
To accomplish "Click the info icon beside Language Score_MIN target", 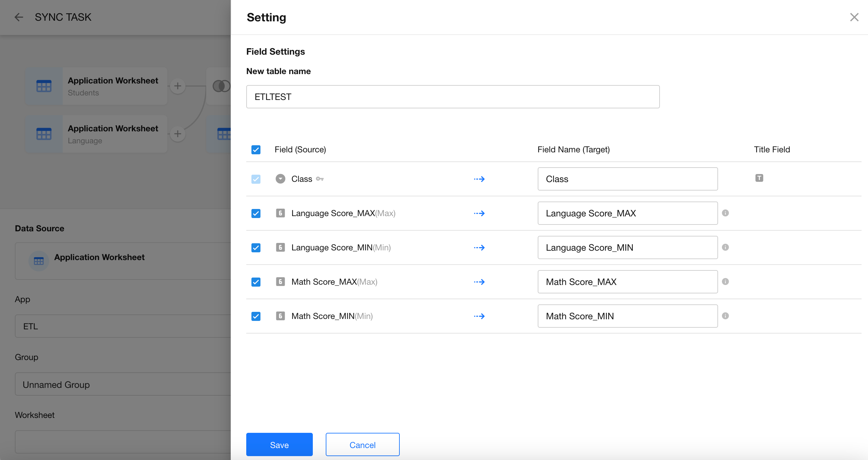I will click(725, 247).
